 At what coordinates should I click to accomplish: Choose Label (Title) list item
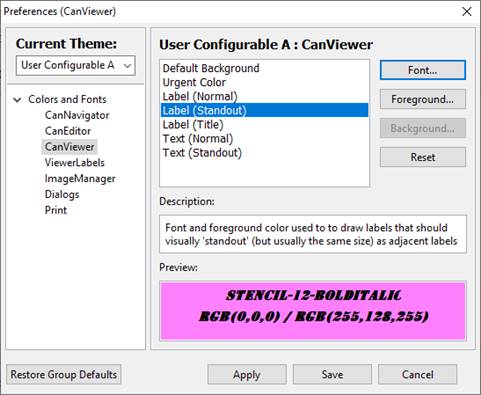tap(264, 125)
